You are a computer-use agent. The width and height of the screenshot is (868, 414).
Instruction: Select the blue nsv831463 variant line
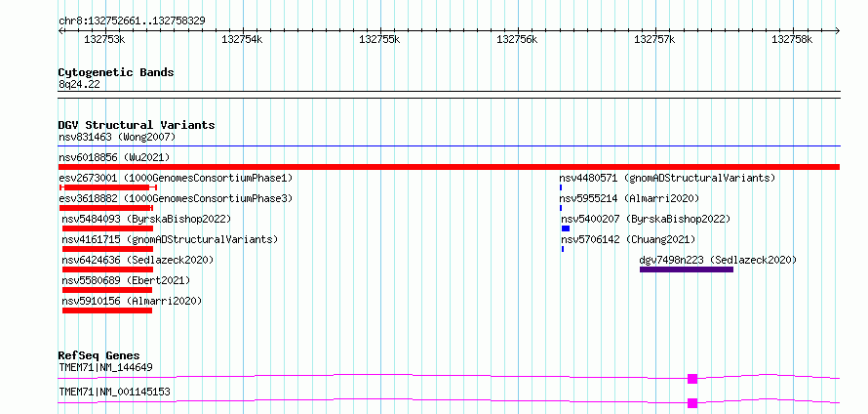(449, 146)
